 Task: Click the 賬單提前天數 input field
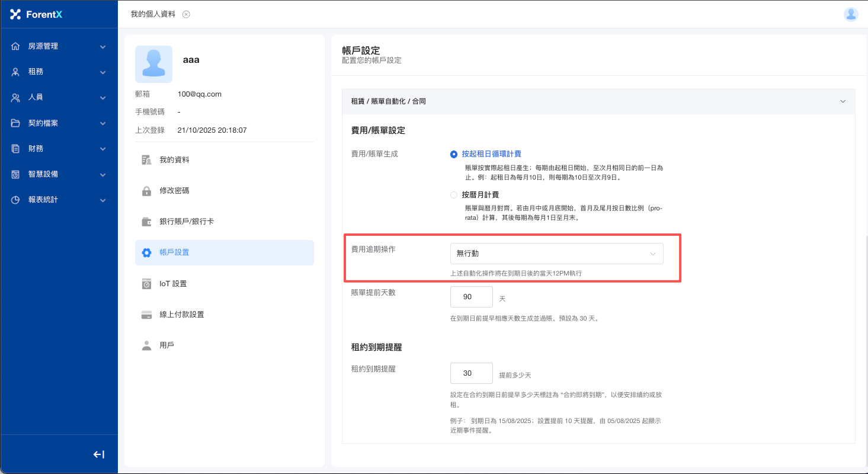pos(471,297)
